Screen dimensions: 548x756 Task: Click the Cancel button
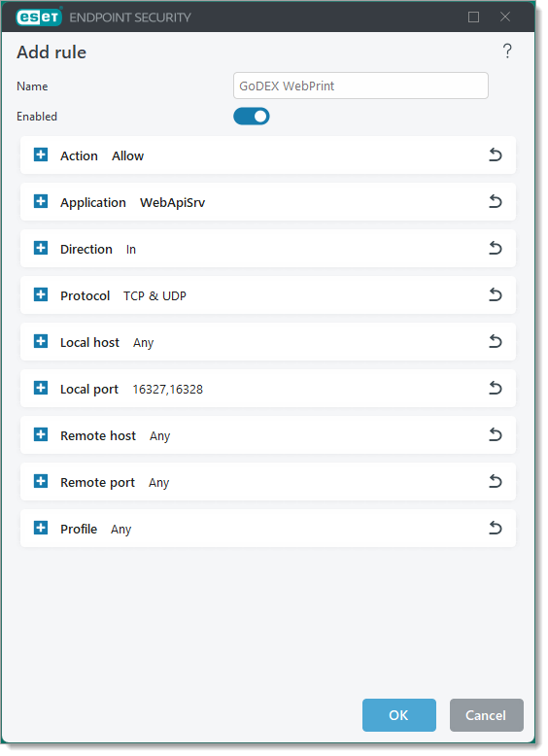pos(487,715)
